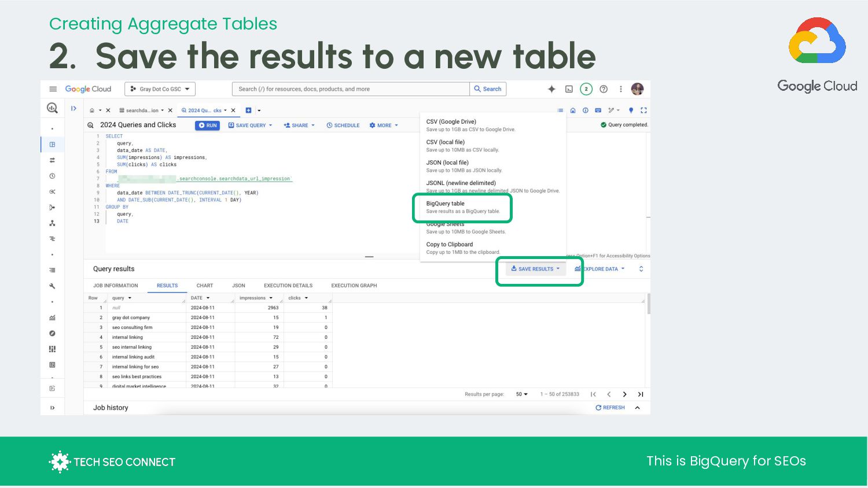This screenshot has height=488, width=868.
Task: Close the searchda...ion tab
Action: [170, 110]
